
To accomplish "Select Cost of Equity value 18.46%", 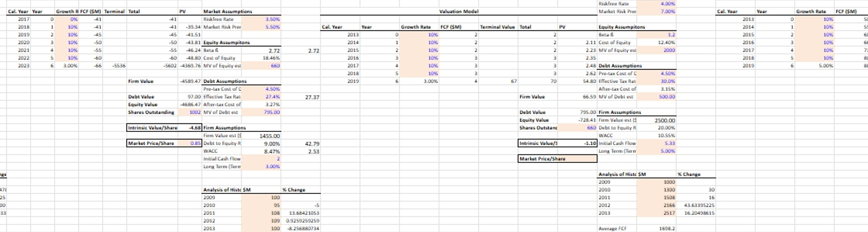I will click(262, 58).
